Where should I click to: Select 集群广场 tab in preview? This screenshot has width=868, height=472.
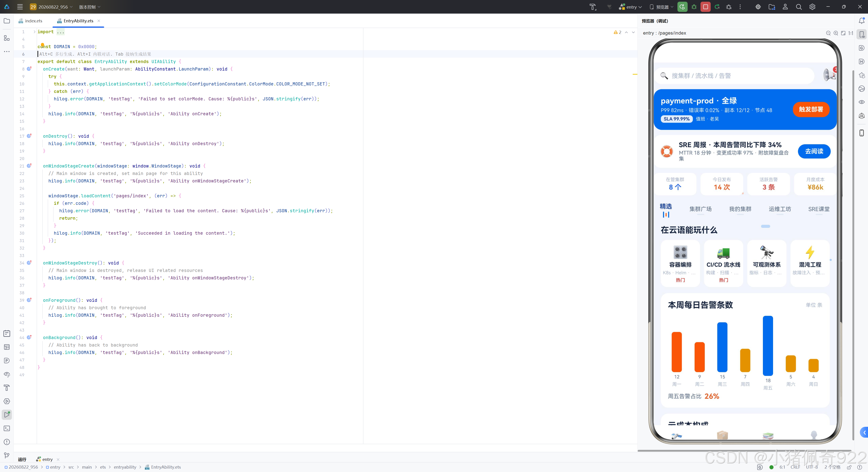tap(701, 209)
